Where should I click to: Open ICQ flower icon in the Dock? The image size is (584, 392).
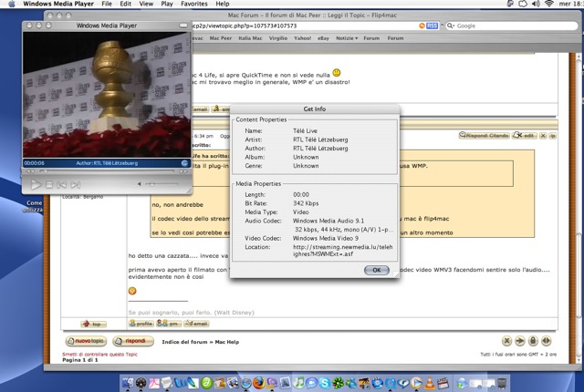tap(338, 383)
